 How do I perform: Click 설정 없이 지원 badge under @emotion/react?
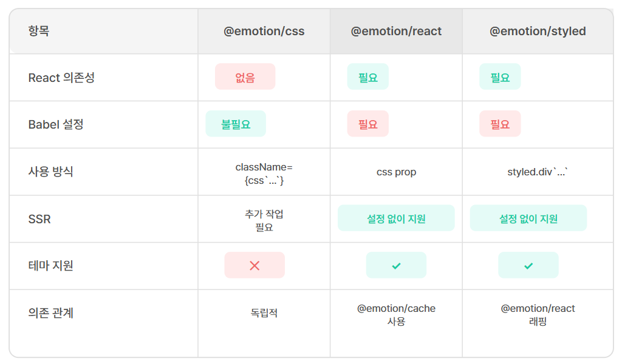coord(396,218)
